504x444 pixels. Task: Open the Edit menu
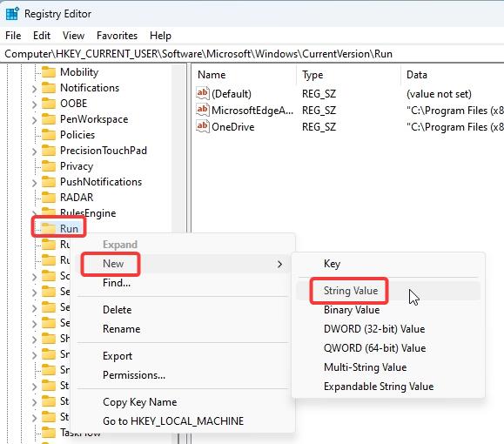click(42, 36)
